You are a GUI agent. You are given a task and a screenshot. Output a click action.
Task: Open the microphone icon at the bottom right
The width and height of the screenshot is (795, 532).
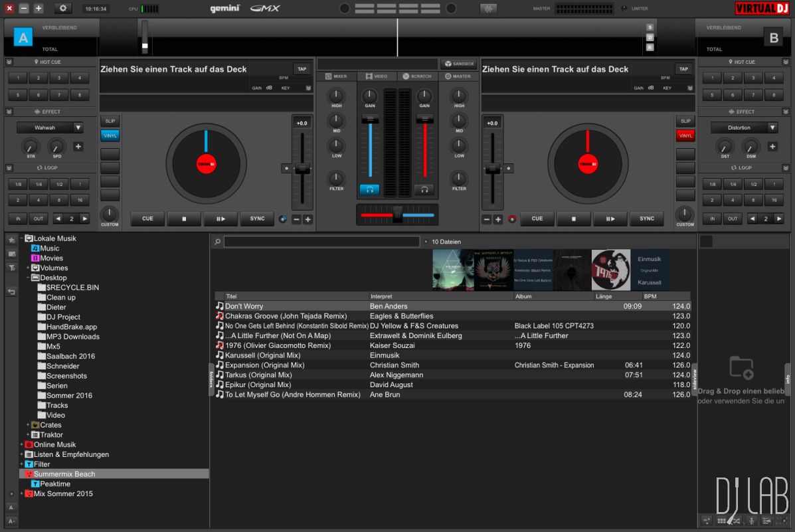click(752, 521)
